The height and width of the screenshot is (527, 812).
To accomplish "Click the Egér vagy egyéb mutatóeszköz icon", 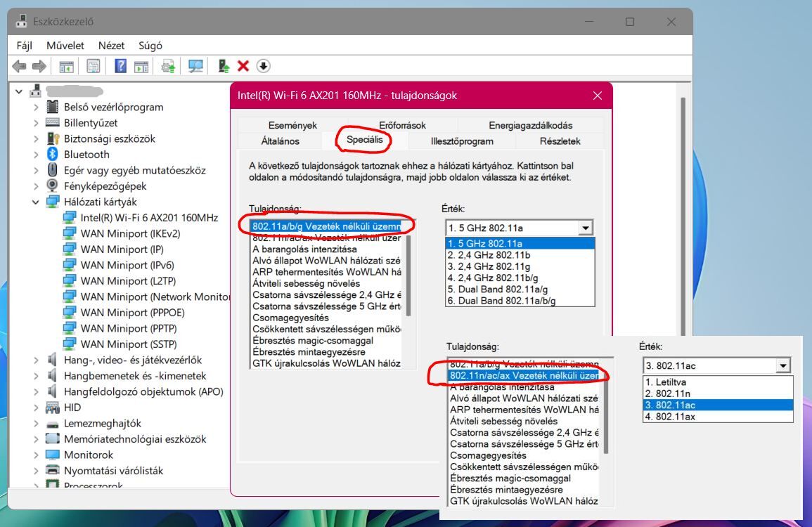I will click(x=52, y=170).
